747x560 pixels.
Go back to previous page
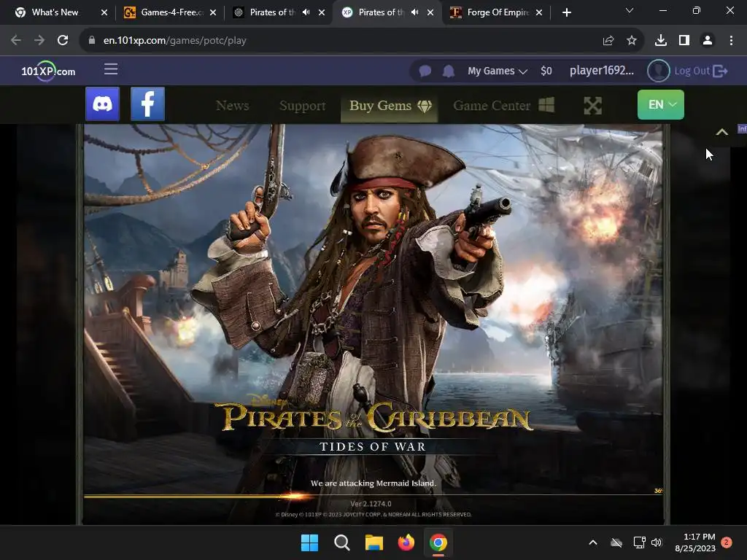click(16, 41)
